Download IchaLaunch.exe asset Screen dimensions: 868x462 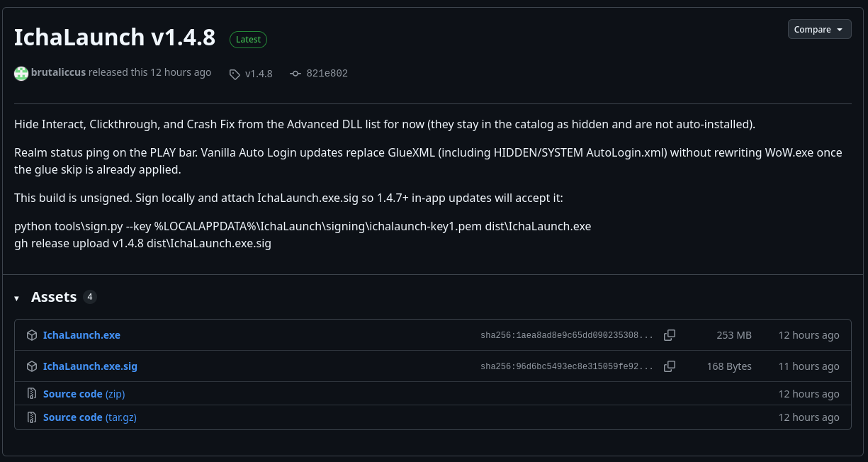pyautogui.click(x=81, y=335)
